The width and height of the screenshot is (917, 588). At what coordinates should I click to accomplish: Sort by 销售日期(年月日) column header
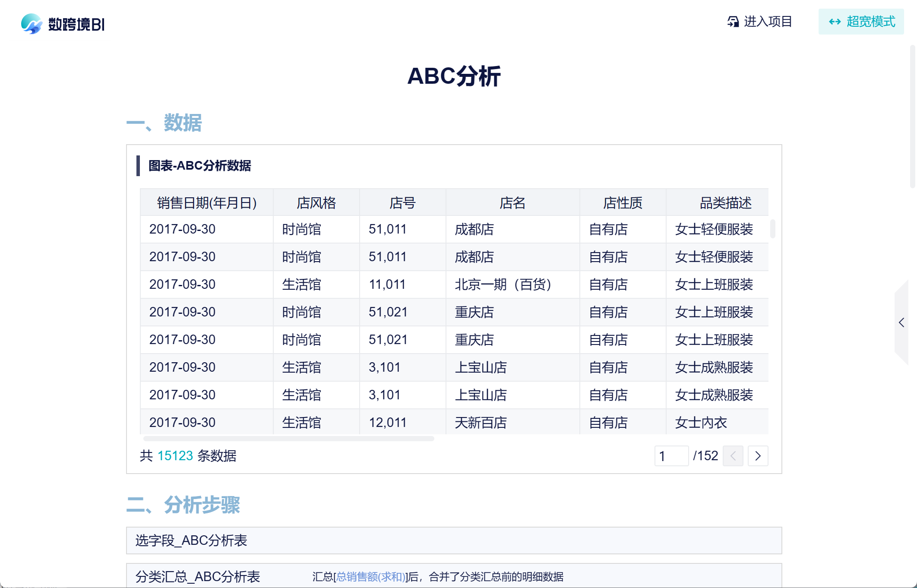pyautogui.click(x=207, y=202)
